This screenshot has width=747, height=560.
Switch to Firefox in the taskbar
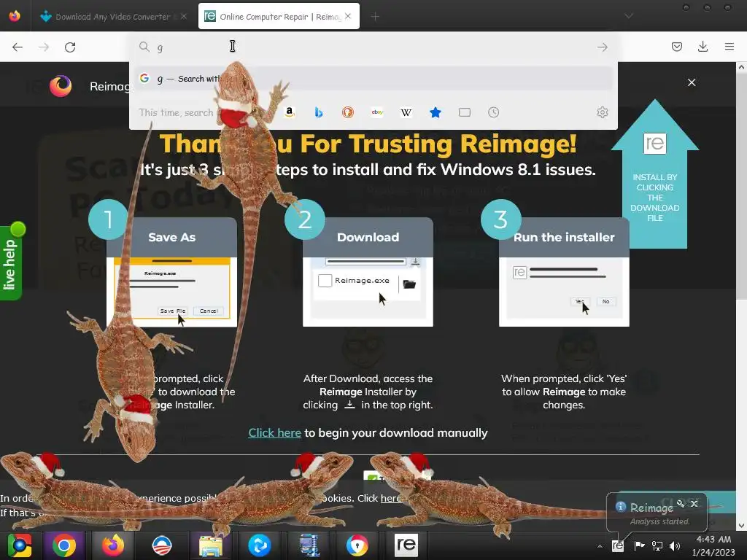coord(113,545)
